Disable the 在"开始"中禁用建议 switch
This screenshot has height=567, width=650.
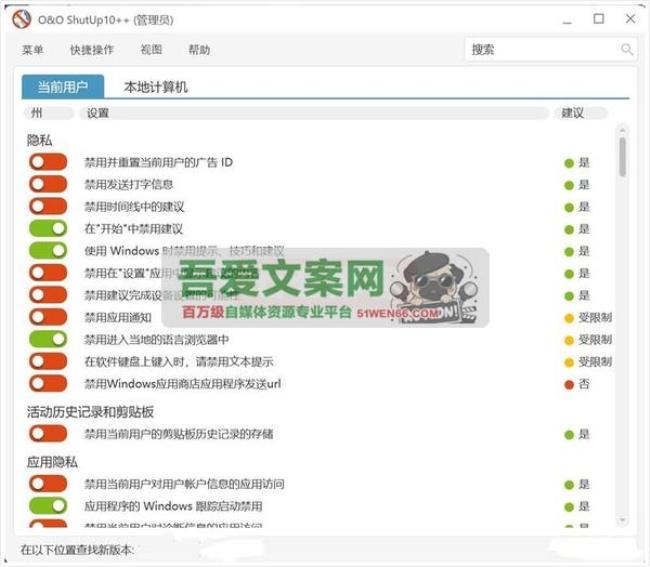point(48,229)
